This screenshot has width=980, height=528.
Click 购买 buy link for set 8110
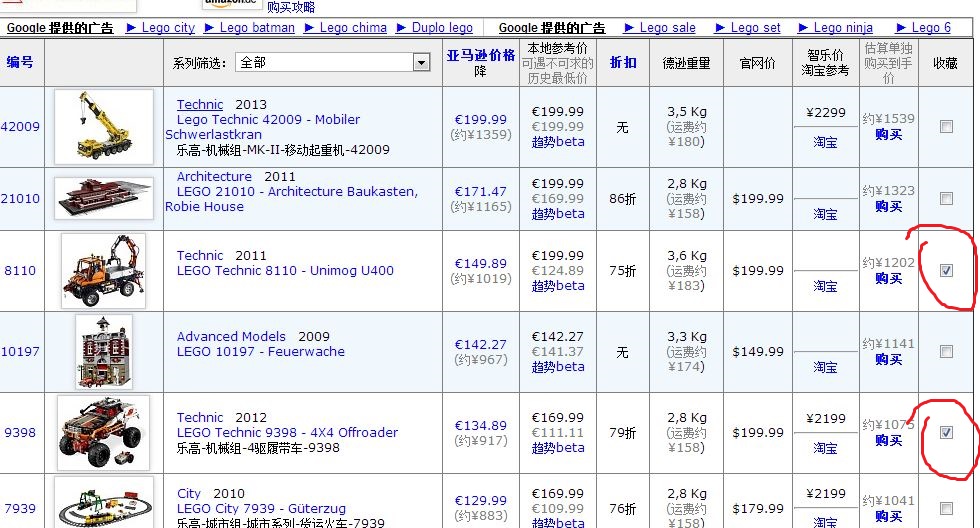(x=888, y=278)
